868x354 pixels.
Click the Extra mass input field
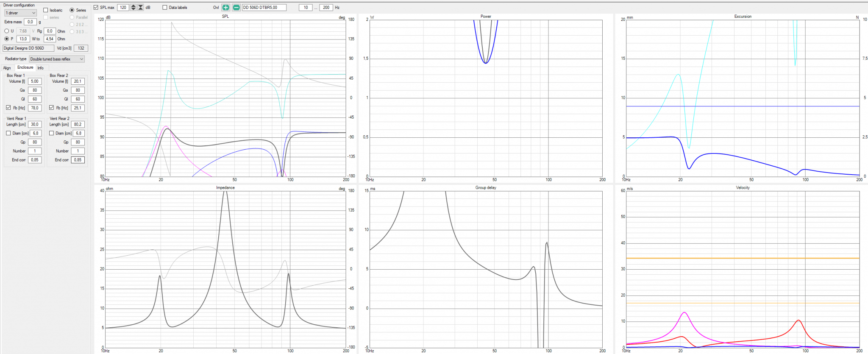(x=30, y=22)
